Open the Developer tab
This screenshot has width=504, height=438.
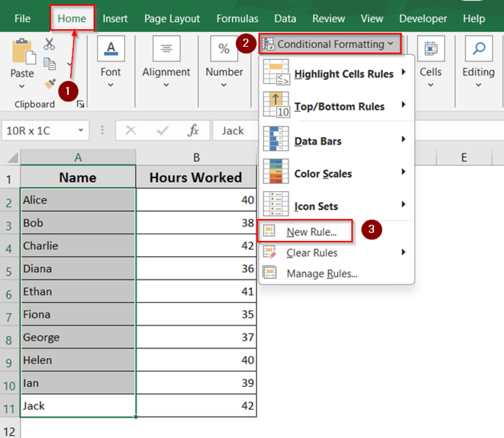click(x=423, y=19)
